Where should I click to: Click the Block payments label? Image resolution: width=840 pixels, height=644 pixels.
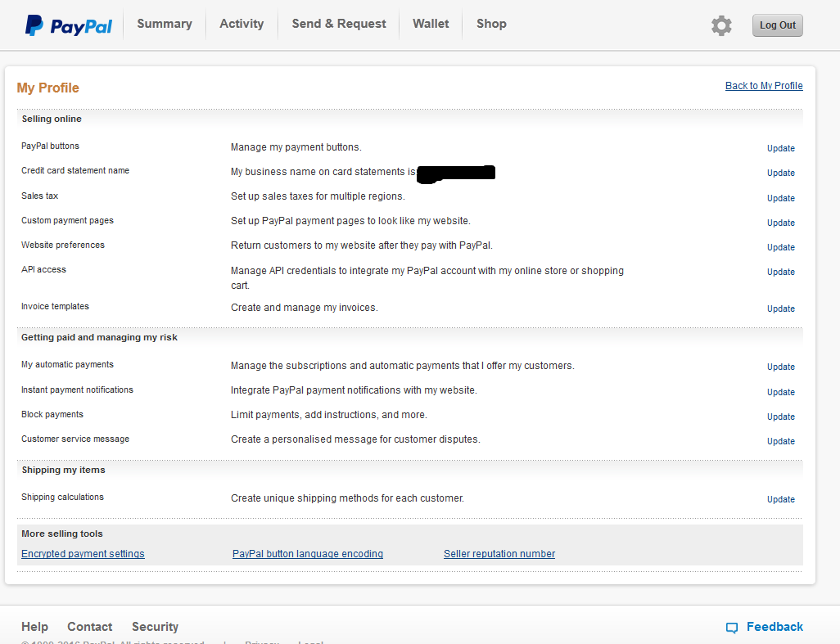coord(52,414)
